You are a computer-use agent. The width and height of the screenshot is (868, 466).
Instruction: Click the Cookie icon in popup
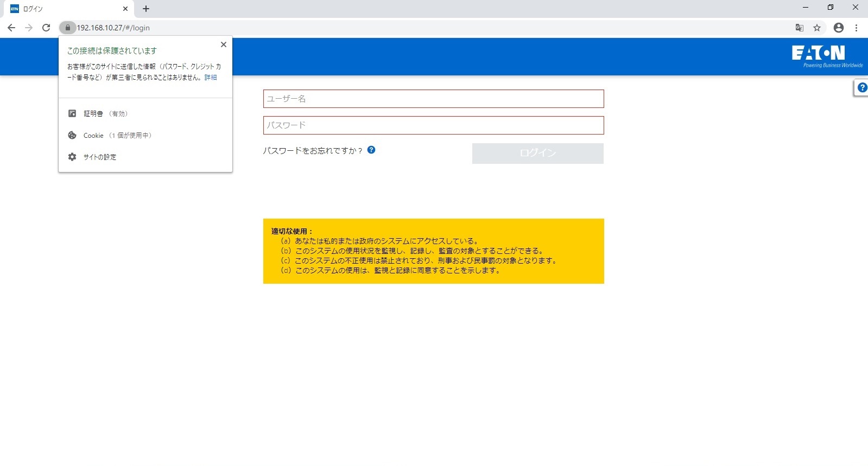[72, 135]
